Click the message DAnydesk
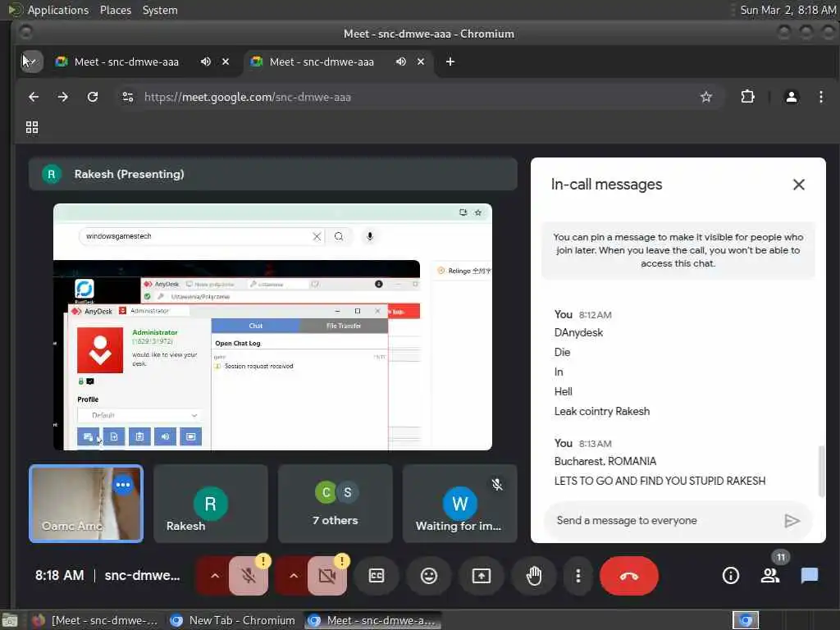 coord(578,333)
